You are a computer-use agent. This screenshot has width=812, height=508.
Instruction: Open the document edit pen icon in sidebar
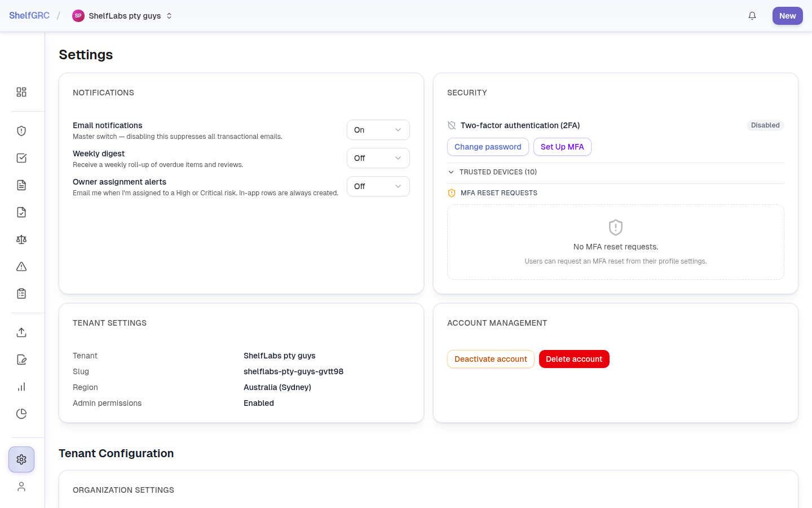[x=21, y=360]
